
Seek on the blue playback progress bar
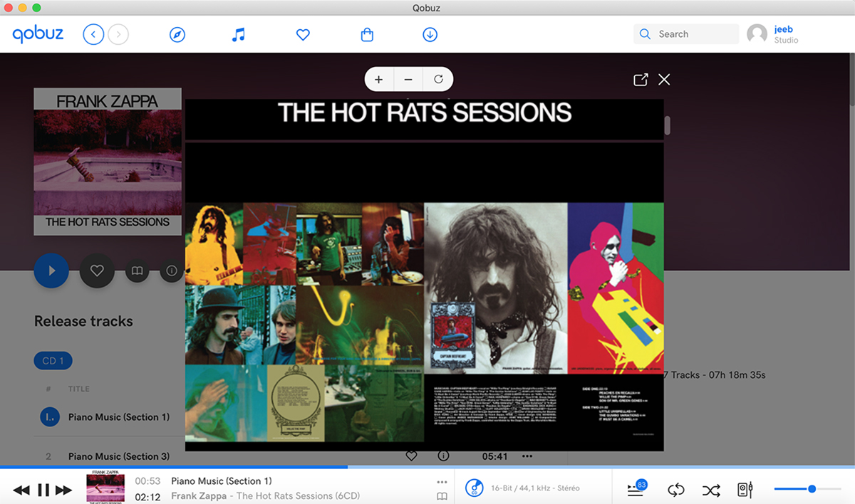coord(427,467)
